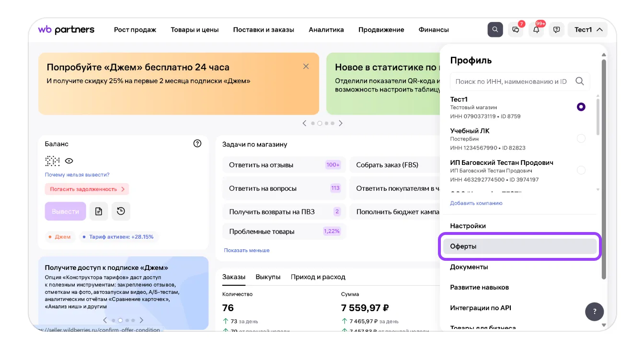The width and height of the screenshot is (644, 349).
Task: Select ИП Баговский Тестан Продович radio button
Action: click(x=581, y=170)
